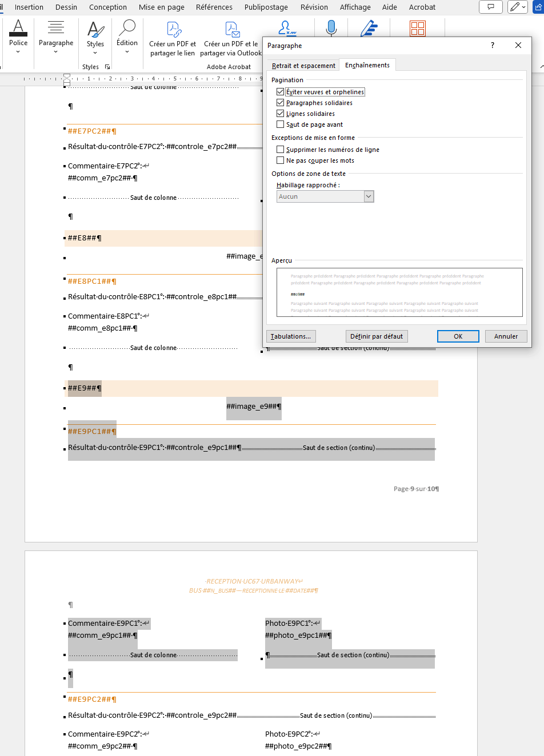This screenshot has height=756, width=544.
Task: Click the ##E9PC2## orange heading
Action: pos(92,699)
